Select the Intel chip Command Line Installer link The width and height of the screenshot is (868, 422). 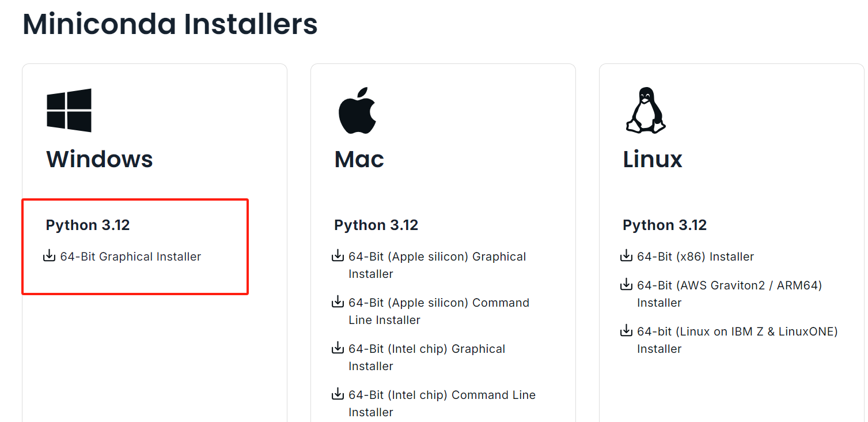click(442, 395)
